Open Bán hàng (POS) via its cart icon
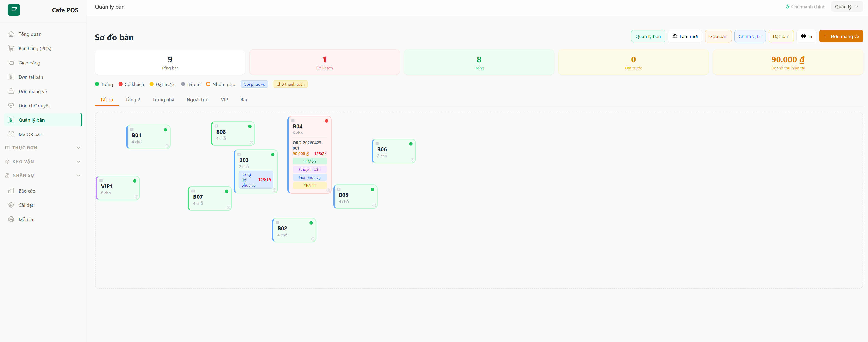This screenshot has height=342, width=868. coord(11,49)
